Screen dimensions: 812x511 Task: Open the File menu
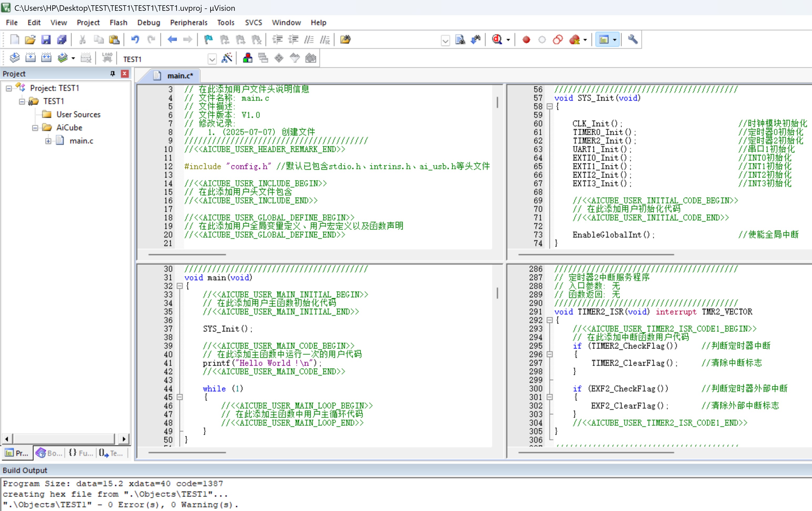12,23
